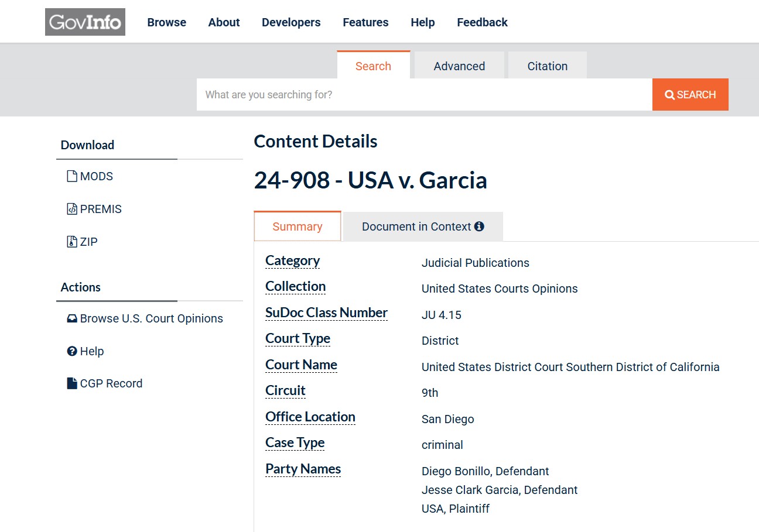The width and height of the screenshot is (759, 532).
Task: Open the Help link under Actions
Action: coord(86,351)
